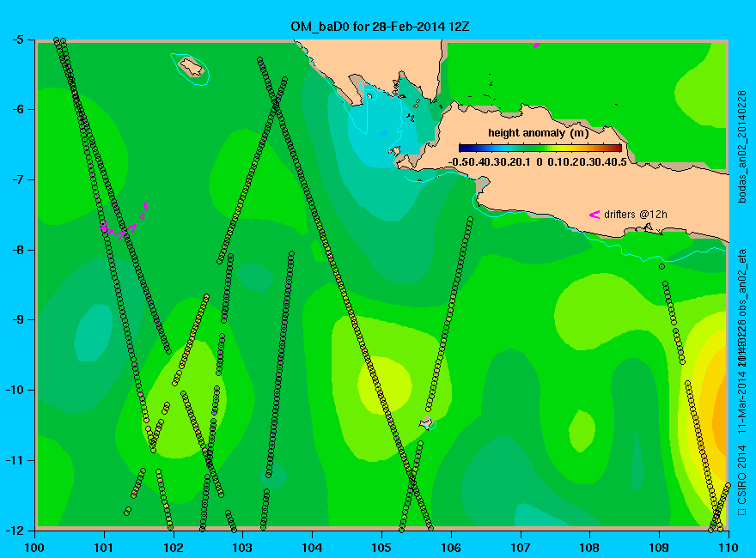Viewport: 756px width, 558px height.
Task: Click the x-axis label 107
Action: (521, 548)
